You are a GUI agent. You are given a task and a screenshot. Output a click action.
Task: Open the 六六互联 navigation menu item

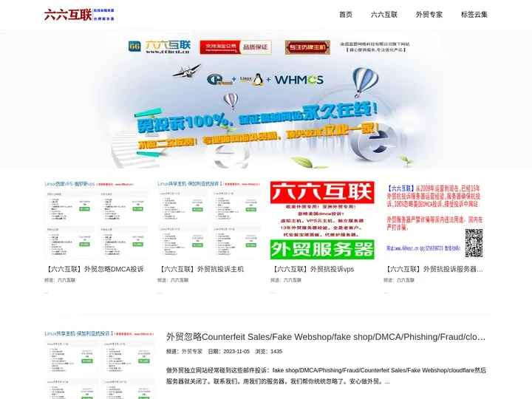point(384,15)
